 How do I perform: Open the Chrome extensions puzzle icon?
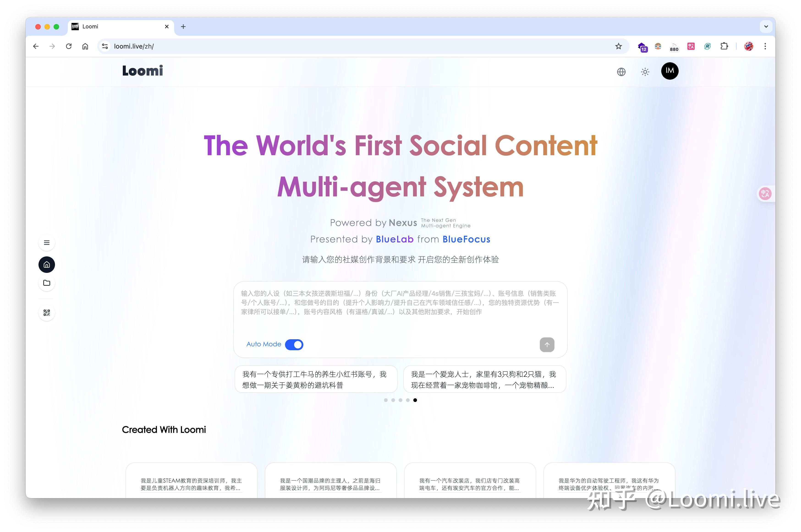(x=724, y=46)
